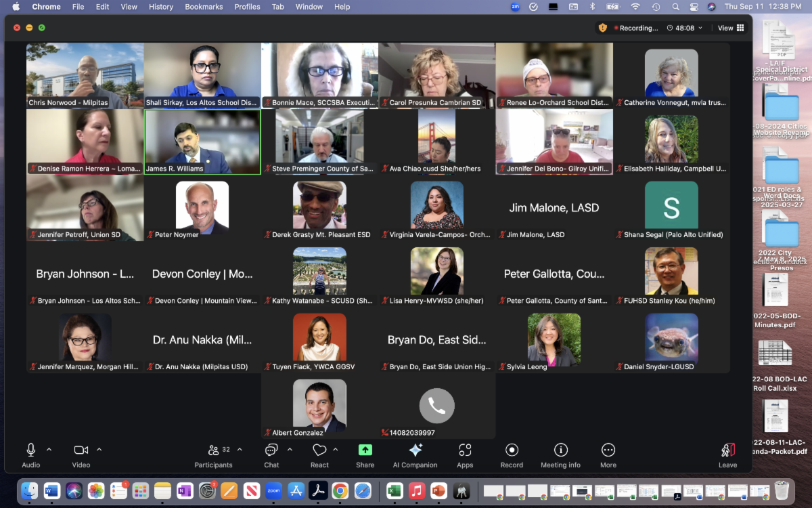Viewport: 812px width, 508px height.
Task: Click the More options ellipsis icon
Action: click(x=608, y=450)
